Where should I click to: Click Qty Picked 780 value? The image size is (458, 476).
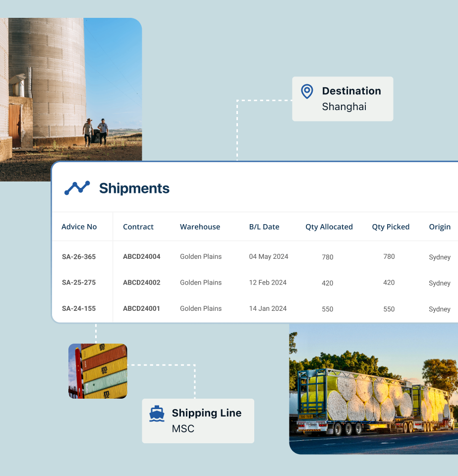389,256
